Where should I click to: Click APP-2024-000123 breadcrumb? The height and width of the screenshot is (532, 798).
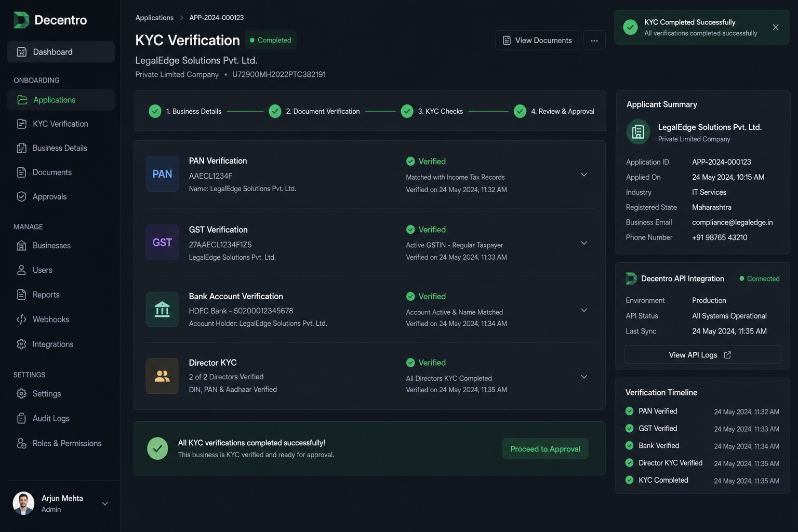point(216,18)
